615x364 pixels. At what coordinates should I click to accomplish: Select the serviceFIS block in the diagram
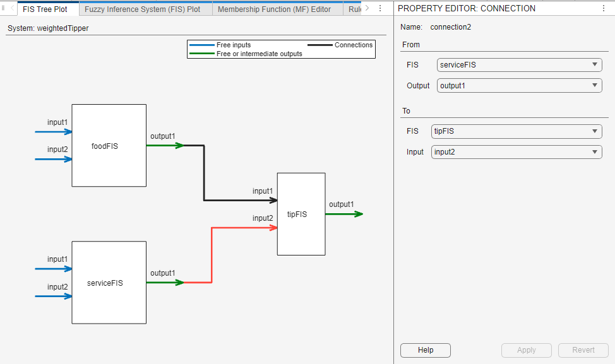point(109,282)
